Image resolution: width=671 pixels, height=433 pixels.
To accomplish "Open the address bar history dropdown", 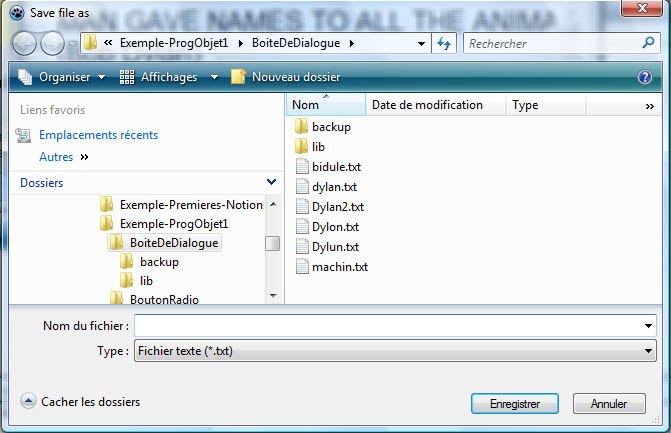I will 421,44.
